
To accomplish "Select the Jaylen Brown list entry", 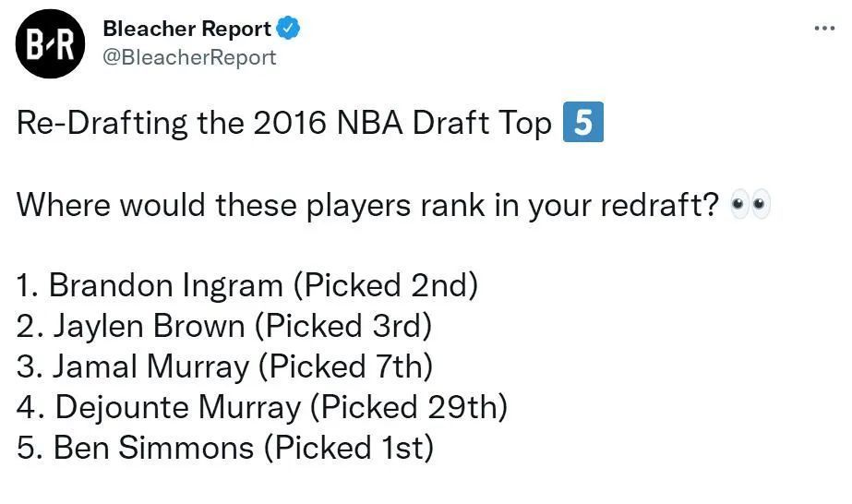I will pyautogui.click(x=224, y=327).
